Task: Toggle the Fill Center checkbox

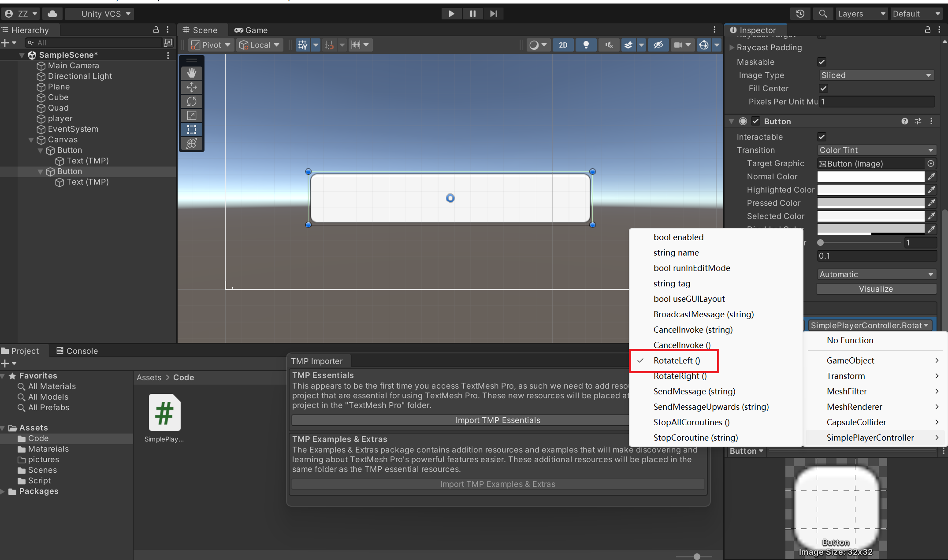Action: [823, 89]
